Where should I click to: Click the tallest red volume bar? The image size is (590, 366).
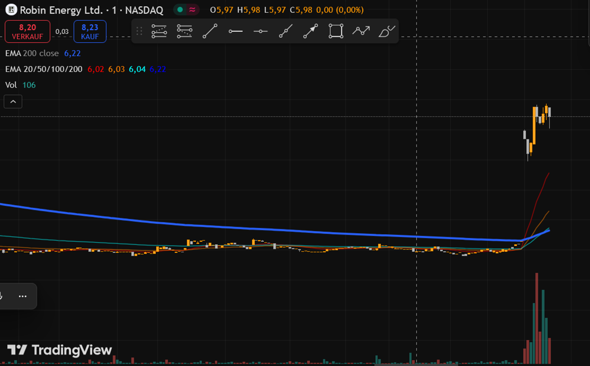coord(537,318)
